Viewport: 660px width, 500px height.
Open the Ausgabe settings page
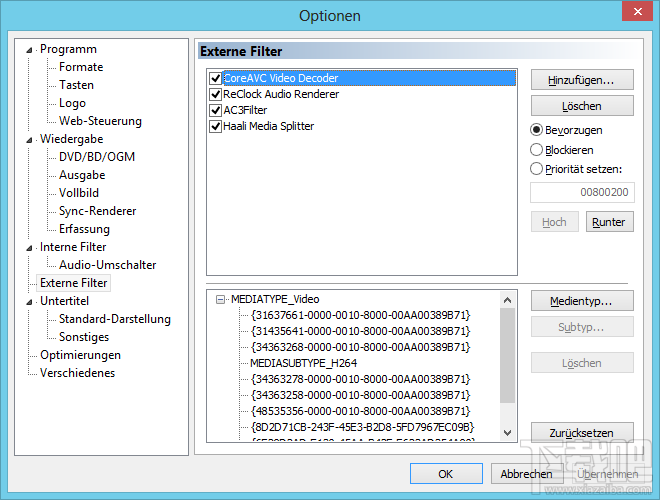point(82,175)
